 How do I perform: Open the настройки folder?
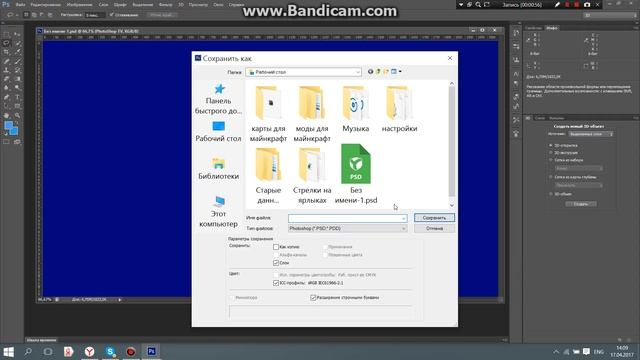399,109
